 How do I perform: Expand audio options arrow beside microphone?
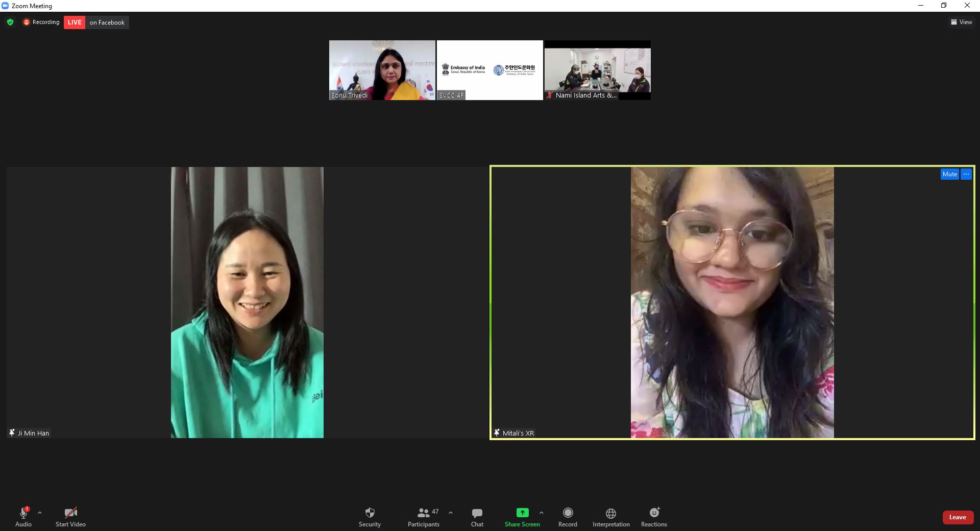point(40,513)
